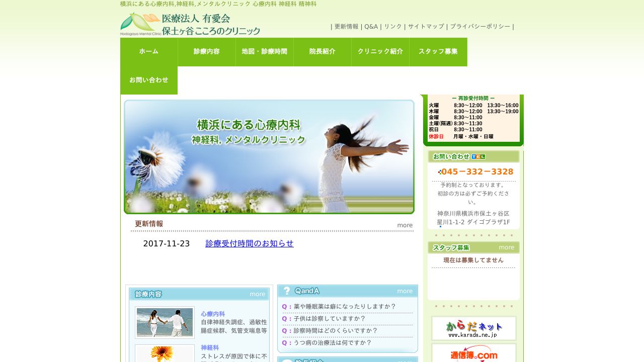Open the からだネット banner
The image size is (644, 362).
coord(473,328)
